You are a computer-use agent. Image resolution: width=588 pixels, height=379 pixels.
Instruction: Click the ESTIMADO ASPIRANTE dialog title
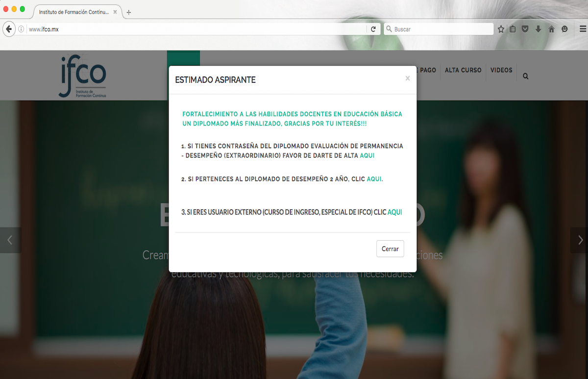click(x=215, y=80)
